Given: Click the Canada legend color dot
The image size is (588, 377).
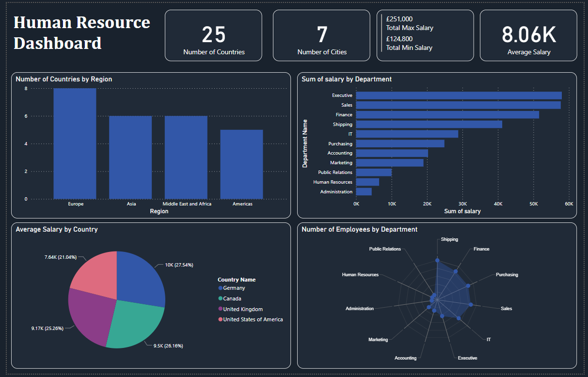Looking at the screenshot, I should coord(221,298).
